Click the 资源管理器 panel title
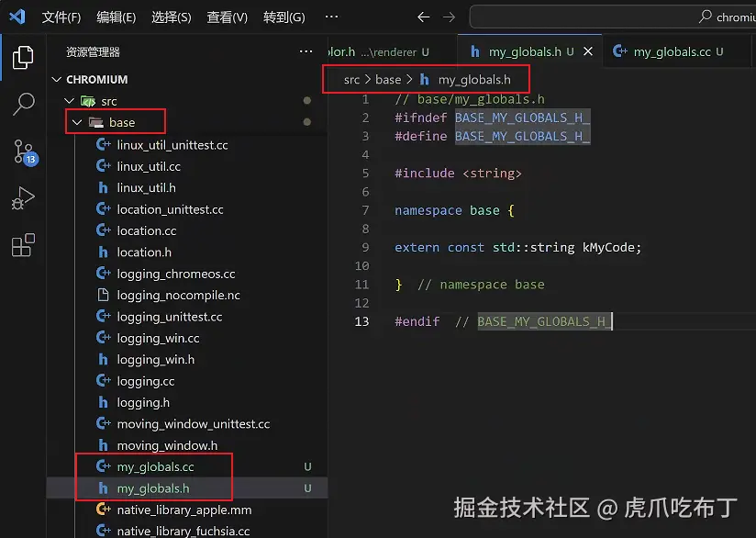 (x=93, y=52)
